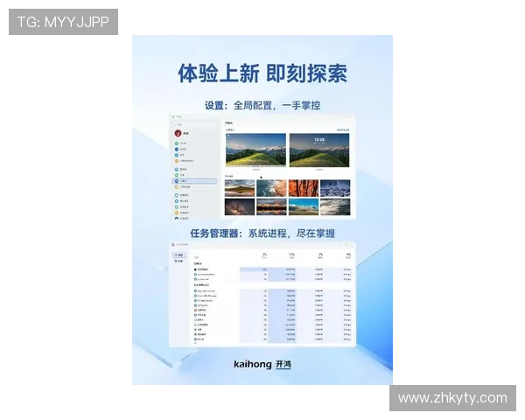Select the desktop wallpaper preview with taskbar

[255, 150]
